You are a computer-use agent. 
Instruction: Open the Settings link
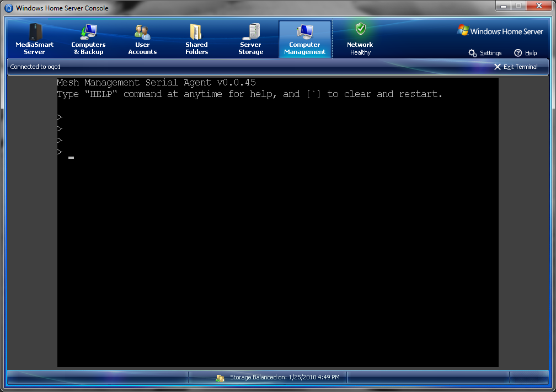(491, 53)
